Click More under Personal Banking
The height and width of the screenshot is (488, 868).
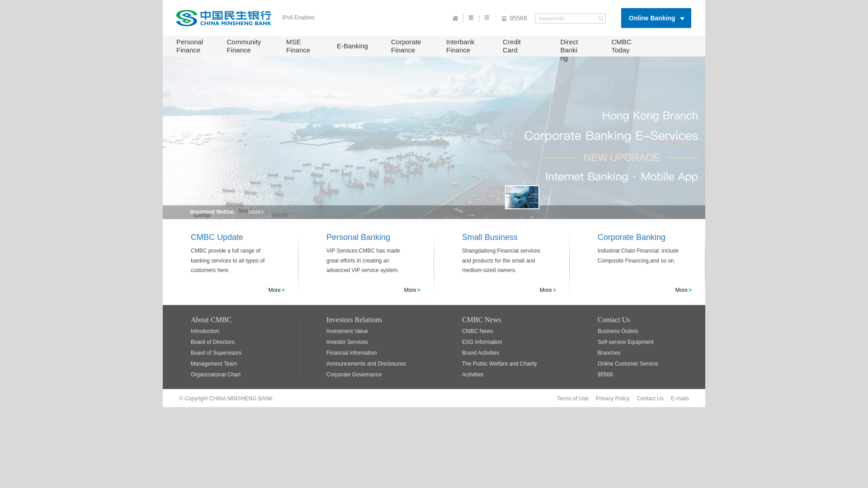(x=412, y=290)
